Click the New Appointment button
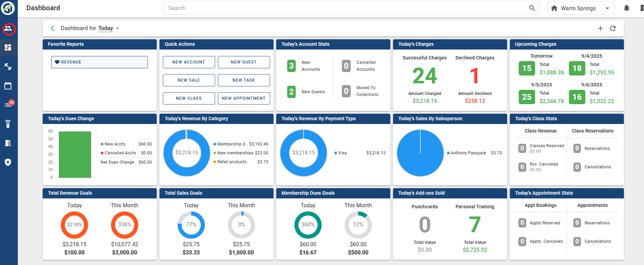The width and height of the screenshot is (644, 265). pos(244,98)
